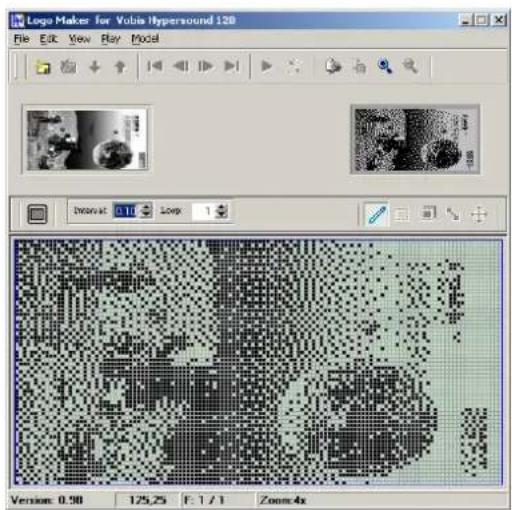This screenshot has width=512, height=510.
Task: Click inside the pixel editing canvas
Action: tap(258, 362)
